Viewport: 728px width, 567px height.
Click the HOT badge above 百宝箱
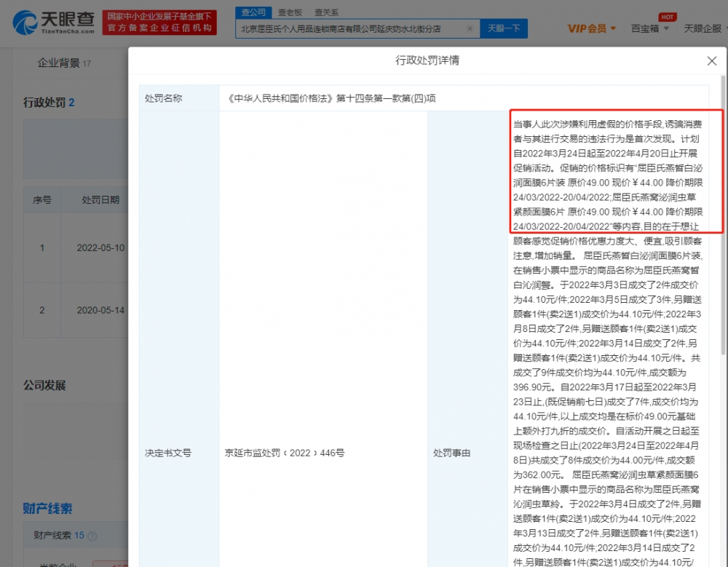[x=668, y=17]
